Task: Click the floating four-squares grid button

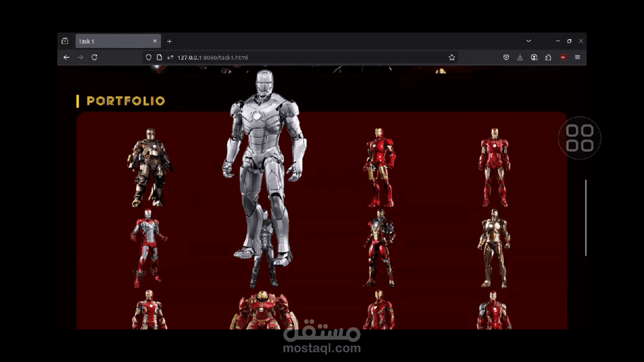Action: click(x=580, y=138)
